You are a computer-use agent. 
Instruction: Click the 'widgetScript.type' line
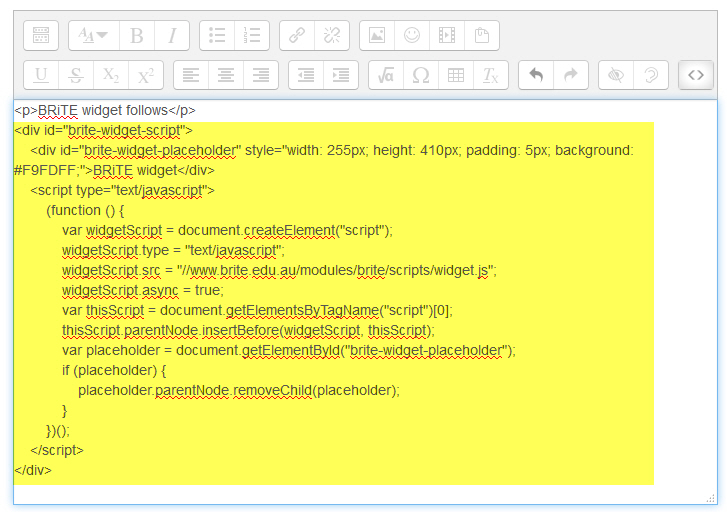[173, 250]
